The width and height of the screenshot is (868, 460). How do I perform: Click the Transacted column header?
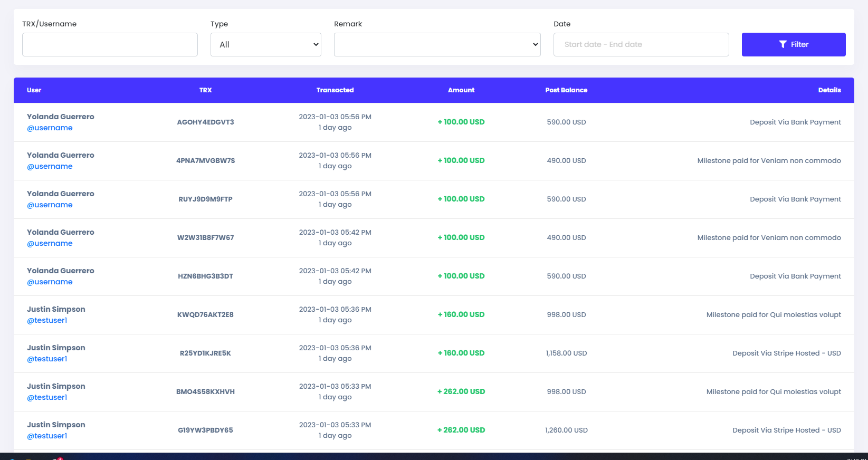coord(335,90)
